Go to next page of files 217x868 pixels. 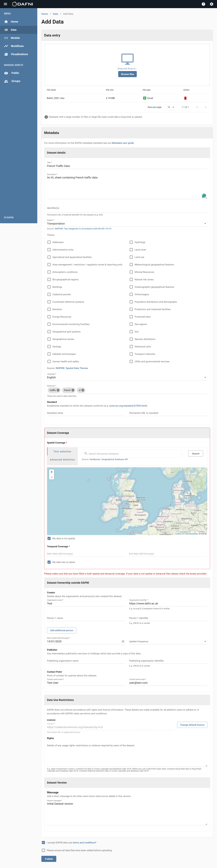tap(205, 107)
